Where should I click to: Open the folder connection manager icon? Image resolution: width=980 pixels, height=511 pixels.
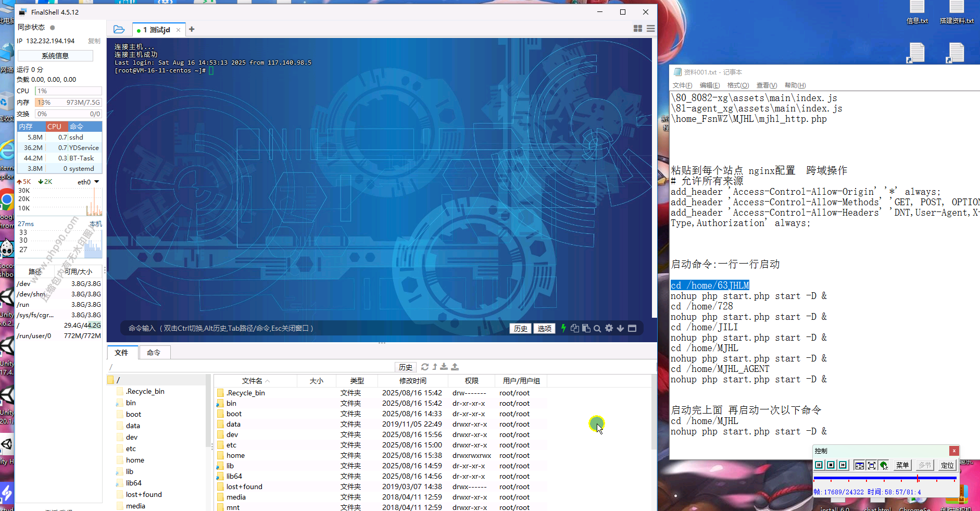point(119,30)
